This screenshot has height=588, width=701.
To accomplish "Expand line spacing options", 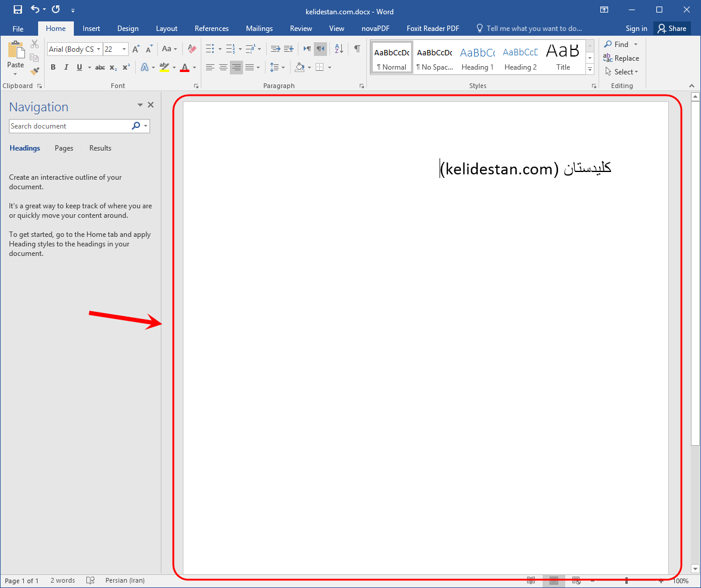I will coord(277,67).
